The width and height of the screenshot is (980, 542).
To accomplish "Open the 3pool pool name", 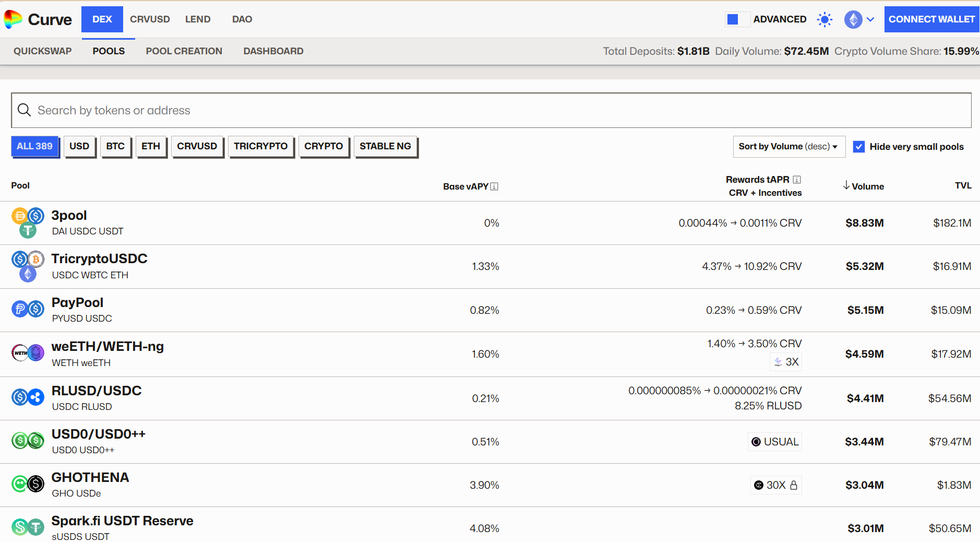I will tap(69, 215).
